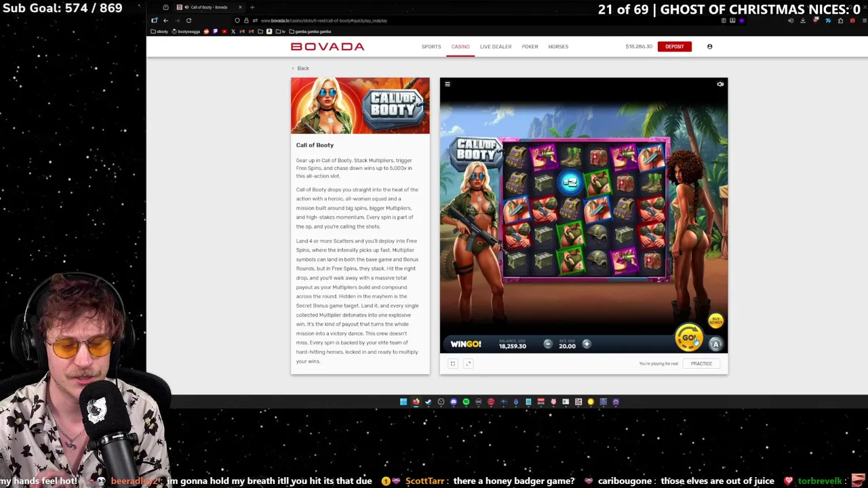Close the Call of Booty browser tab

(x=240, y=7)
